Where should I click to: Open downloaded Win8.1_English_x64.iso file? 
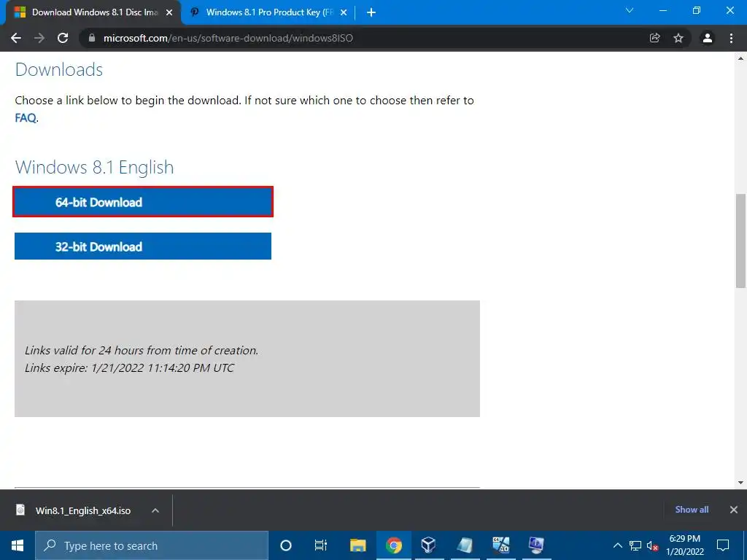pos(83,510)
